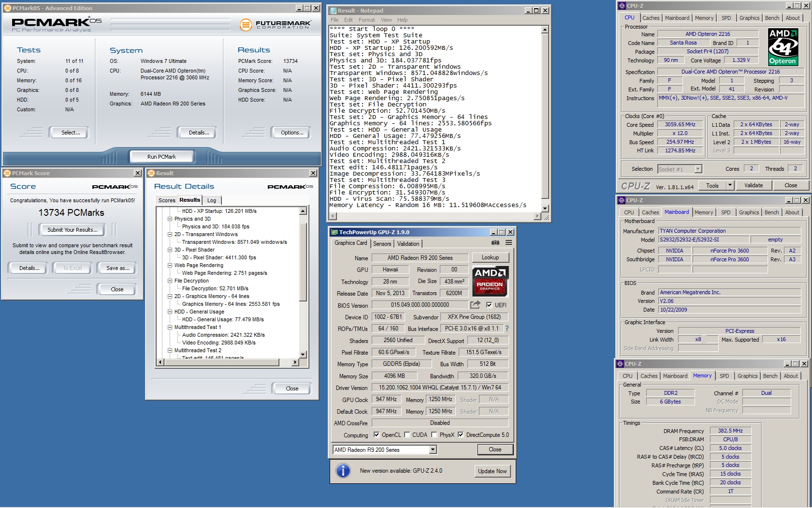The image size is (812, 508).
Task: Collapse the 2D - Transparent Windows tree node
Action: click(170, 234)
